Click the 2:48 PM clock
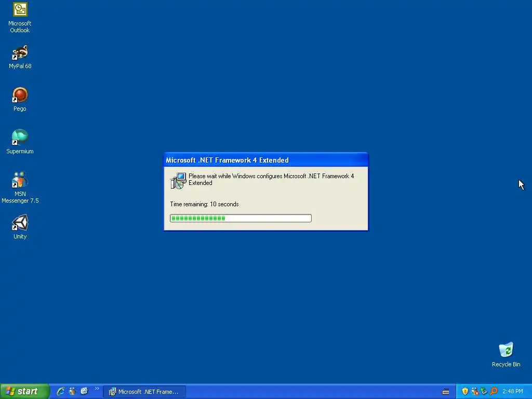Screen dimensions: 532x399 [x=513, y=392]
